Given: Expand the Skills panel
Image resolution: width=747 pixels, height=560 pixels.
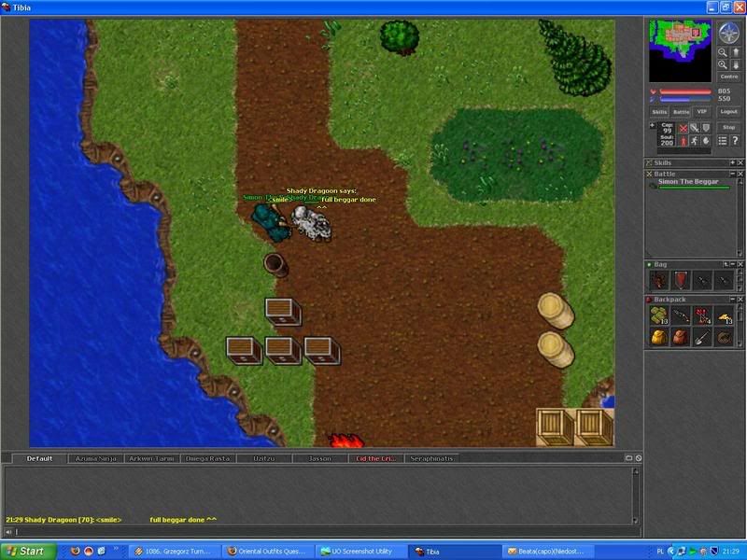Looking at the screenshot, I should pos(733,162).
